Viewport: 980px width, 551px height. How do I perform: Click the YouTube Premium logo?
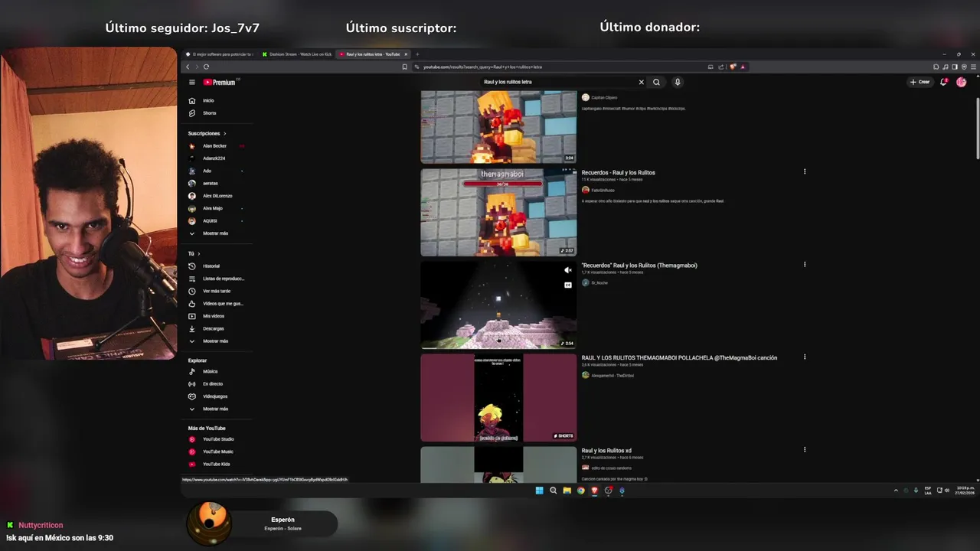coord(220,82)
